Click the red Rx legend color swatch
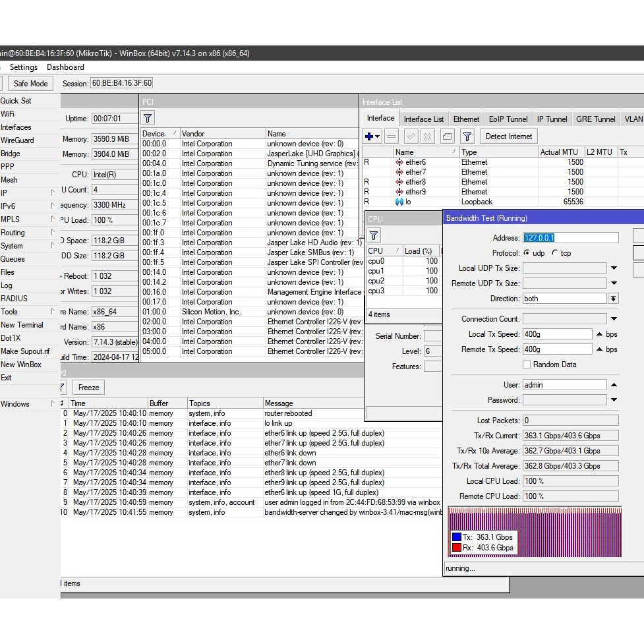 456,548
